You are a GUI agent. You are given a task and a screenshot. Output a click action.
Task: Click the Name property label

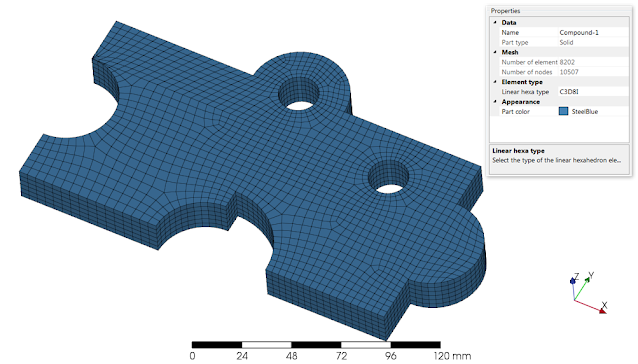(510, 33)
